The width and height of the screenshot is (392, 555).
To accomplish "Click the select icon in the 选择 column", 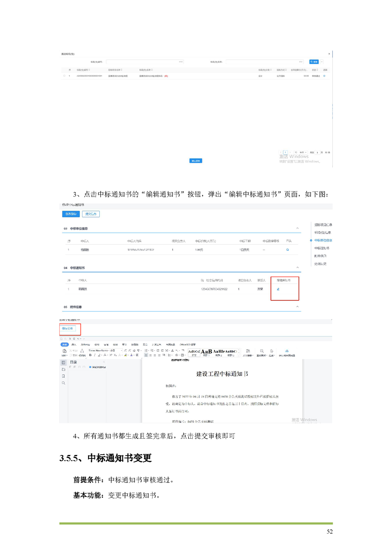I will (324, 76).
